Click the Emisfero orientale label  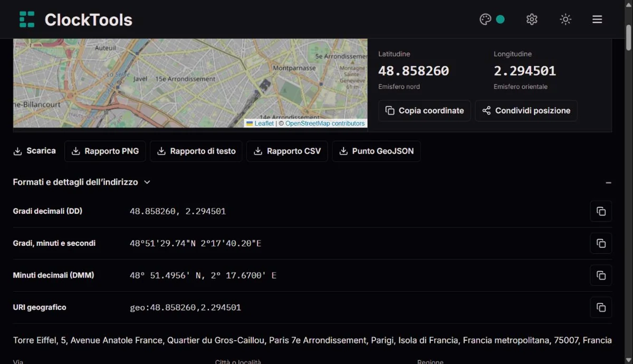(521, 87)
